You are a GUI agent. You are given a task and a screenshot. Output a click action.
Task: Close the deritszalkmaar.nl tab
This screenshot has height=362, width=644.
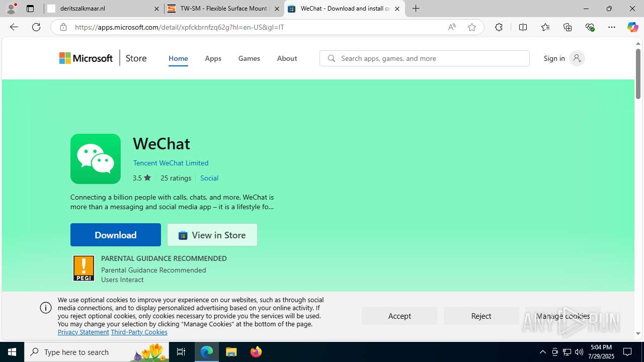[156, 9]
